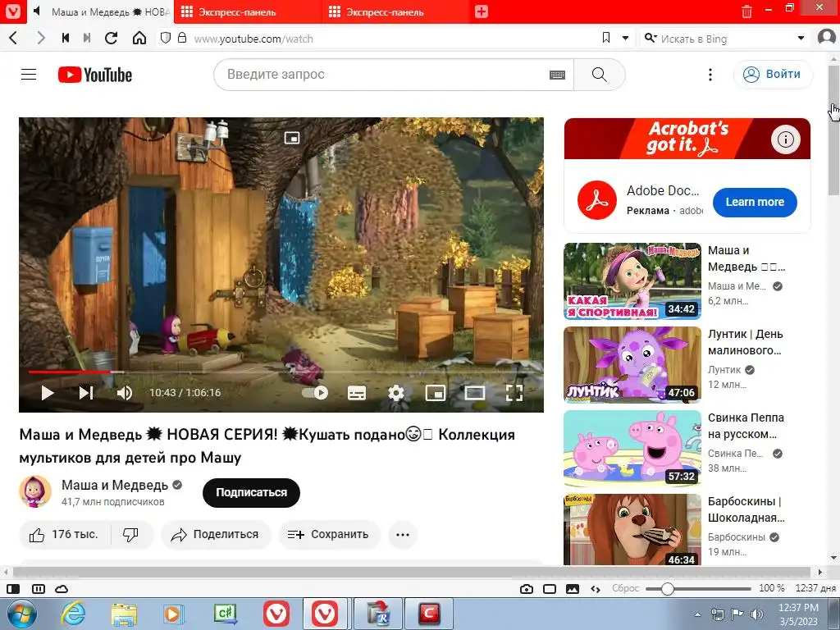
Task: Open the tracker blocker shield icon
Action: point(166,38)
